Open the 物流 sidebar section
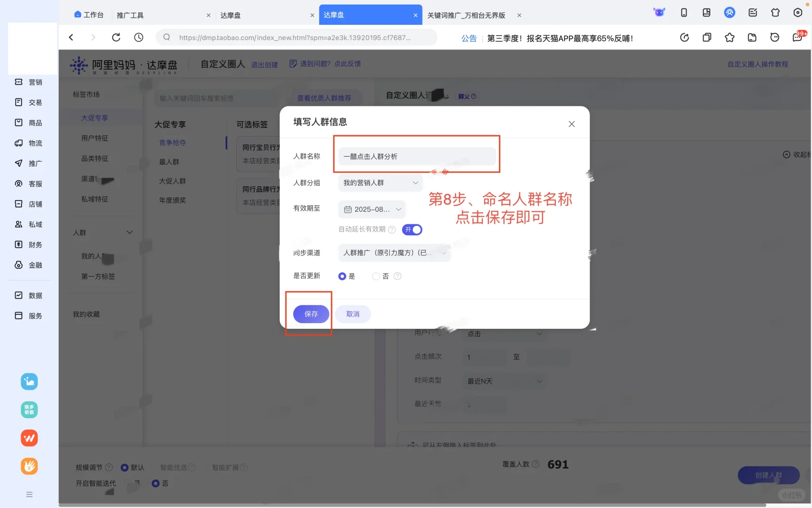 (29, 143)
